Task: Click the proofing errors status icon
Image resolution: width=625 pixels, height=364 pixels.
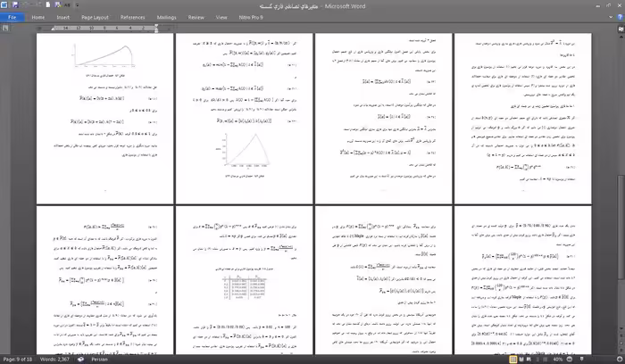Action: click(x=80, y=360)
